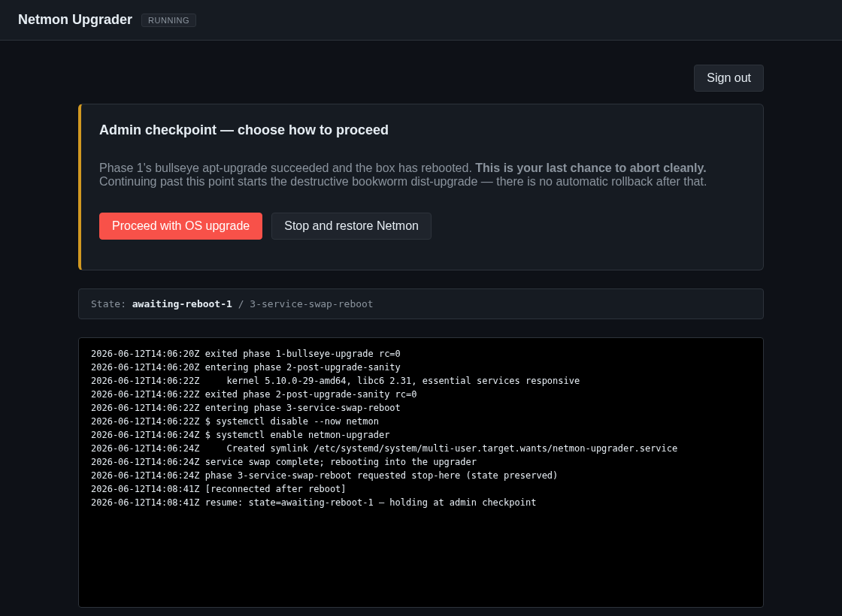
Task: Click log line 'exited phase 1-bullseye-upgrade rc=0'
Action: click(x=245, y=354)
